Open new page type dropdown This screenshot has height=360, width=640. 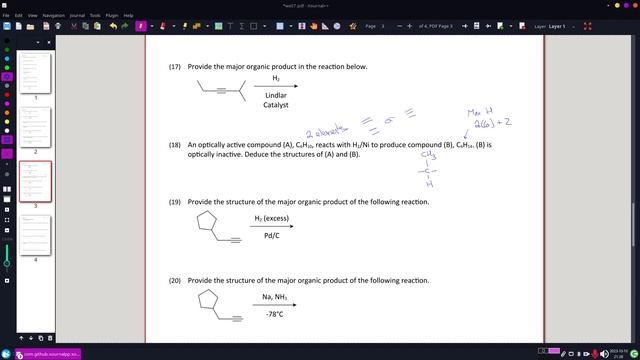click(511, 26)
